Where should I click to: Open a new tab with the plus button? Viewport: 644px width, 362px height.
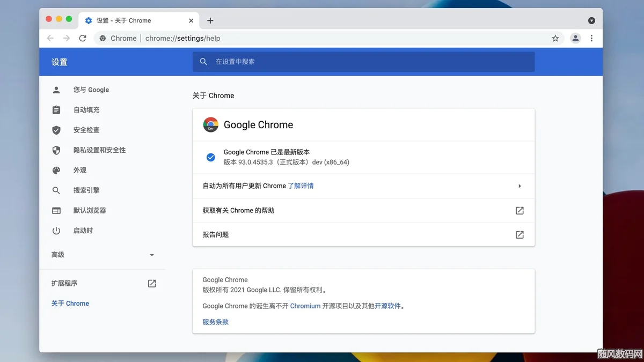210,20
